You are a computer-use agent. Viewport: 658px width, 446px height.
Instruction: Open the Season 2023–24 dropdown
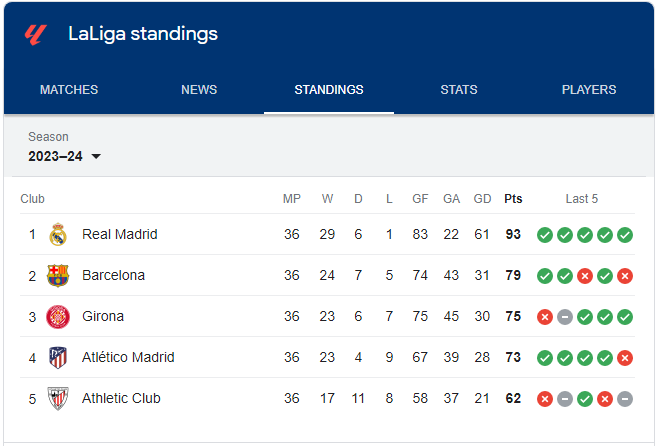65,156
